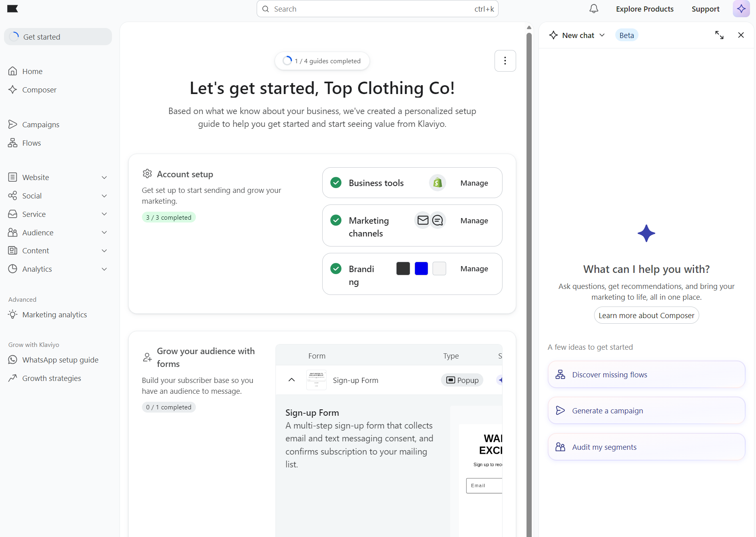
Task: Click the Marketing channels green checkmark
Action: 336,220
